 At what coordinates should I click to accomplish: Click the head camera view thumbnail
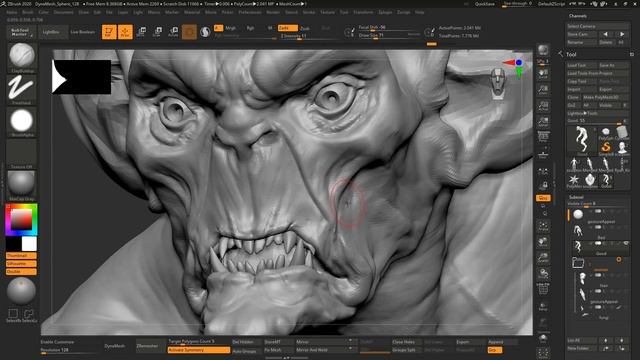pos(498,84)
